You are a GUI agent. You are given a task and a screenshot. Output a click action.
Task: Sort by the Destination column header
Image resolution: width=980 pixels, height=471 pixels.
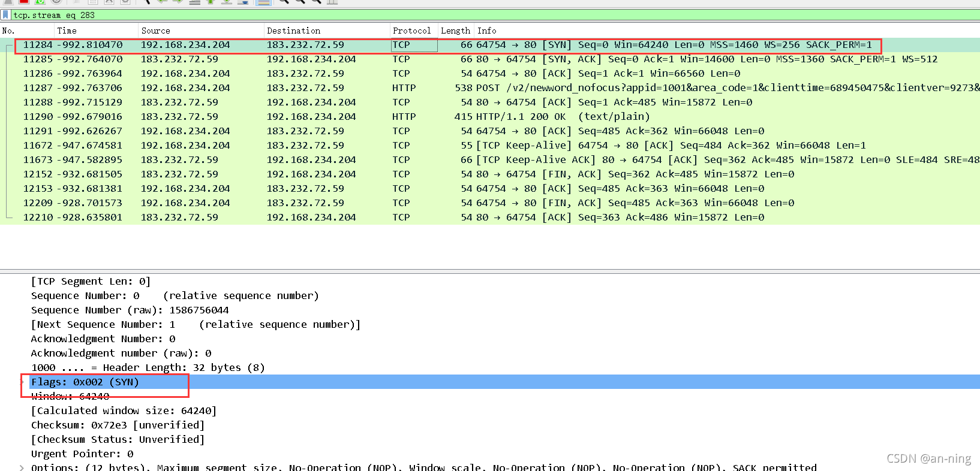(x=293, y=31)
